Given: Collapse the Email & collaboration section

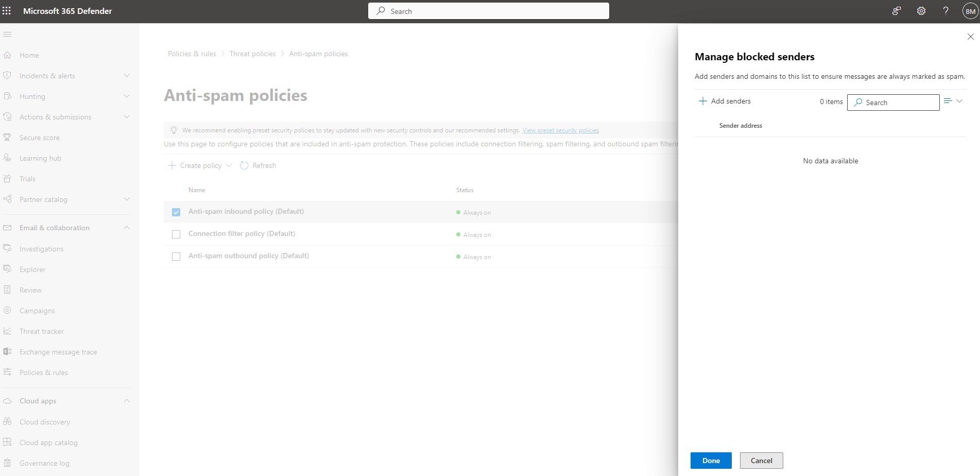Looking at the screenshot, I should coord(127,228).
